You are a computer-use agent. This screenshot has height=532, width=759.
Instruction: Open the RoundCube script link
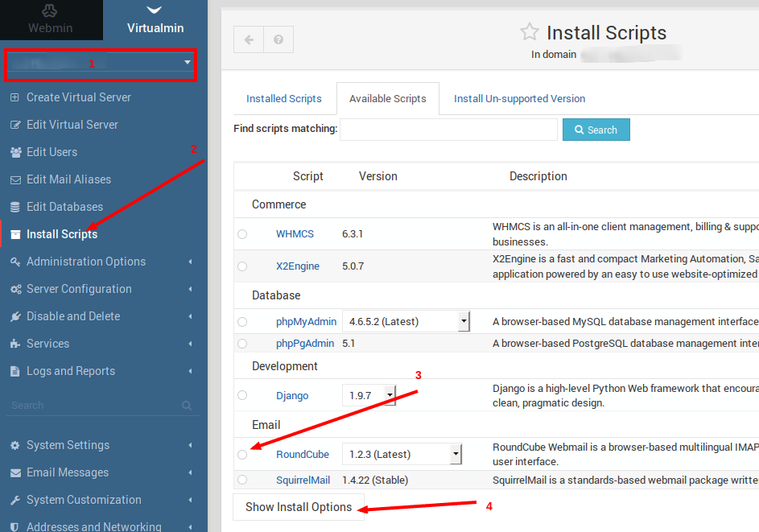click(x=303, y=455)
